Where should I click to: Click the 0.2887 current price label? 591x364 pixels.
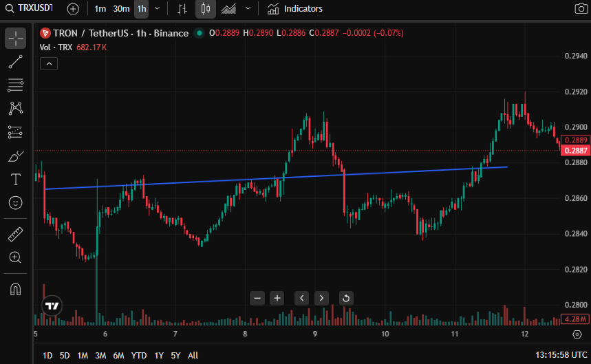[575, 151]
